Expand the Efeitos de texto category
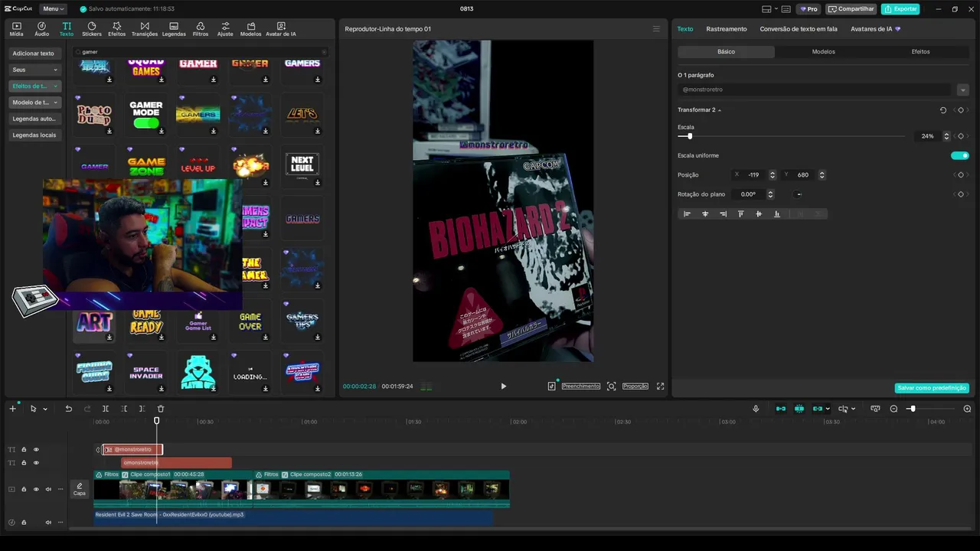Screen dimensions: 980x551 [35, 86]
